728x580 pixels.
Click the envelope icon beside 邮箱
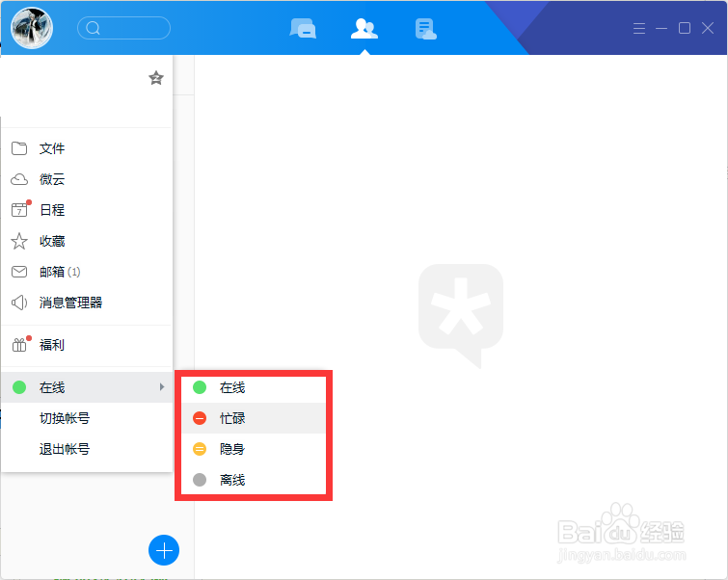(19, 272)
